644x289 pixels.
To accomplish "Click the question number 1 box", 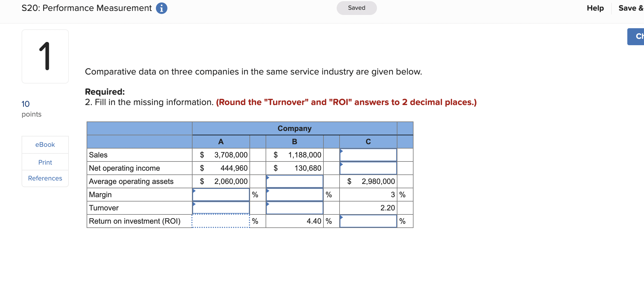I will 45,56.
